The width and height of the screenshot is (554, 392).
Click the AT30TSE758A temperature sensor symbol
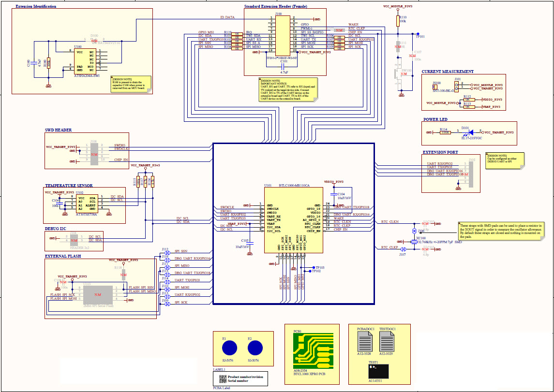pos(87,203)
